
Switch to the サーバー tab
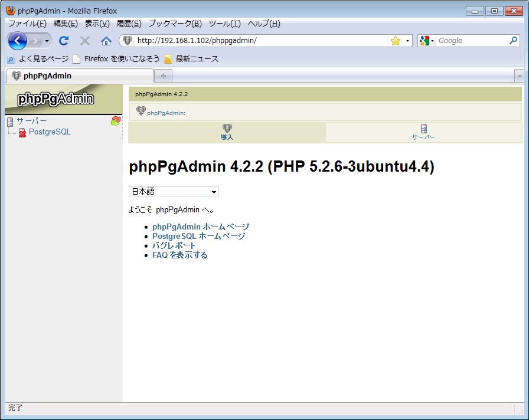point(424,132)
